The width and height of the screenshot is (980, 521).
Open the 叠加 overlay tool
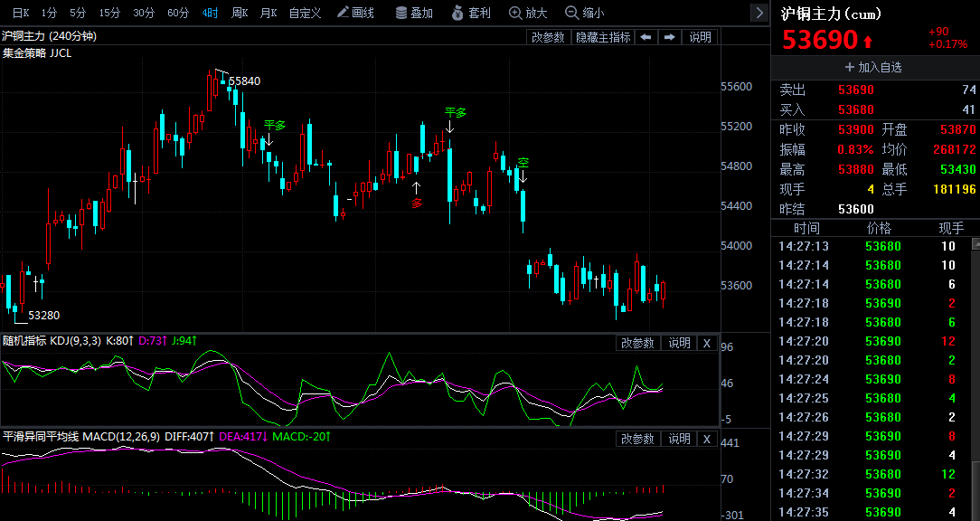[414, 13]
